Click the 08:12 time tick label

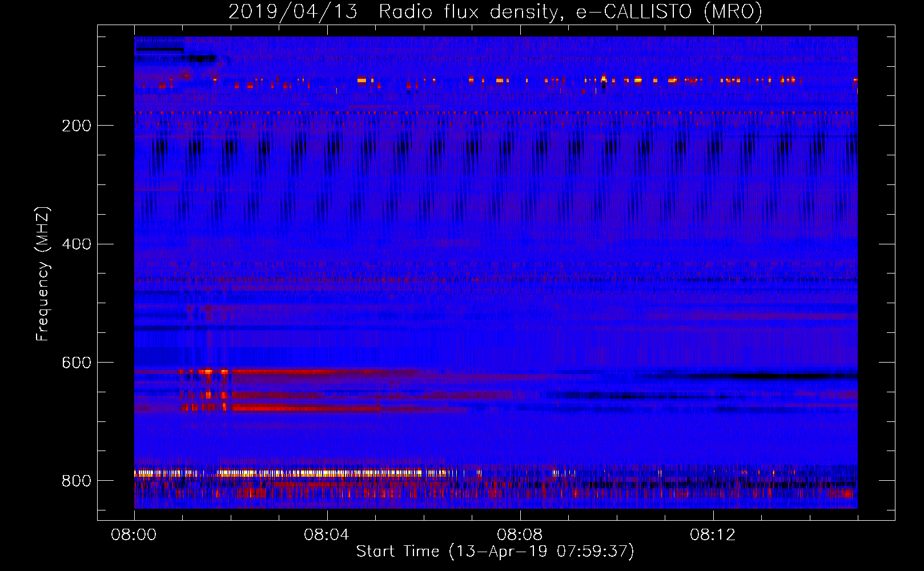click(713, 535)
